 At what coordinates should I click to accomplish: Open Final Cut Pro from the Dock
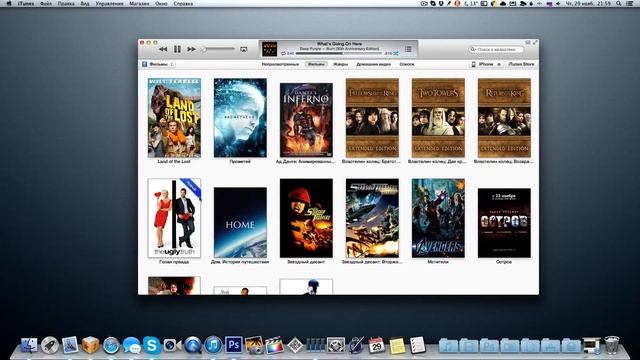click(x=274, y=345)
